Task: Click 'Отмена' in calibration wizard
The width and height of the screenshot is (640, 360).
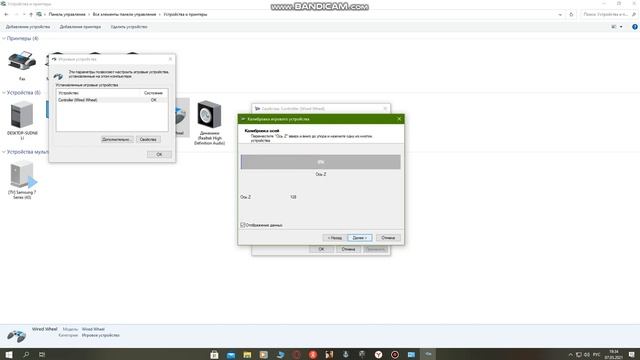Action: coord(388,238)
